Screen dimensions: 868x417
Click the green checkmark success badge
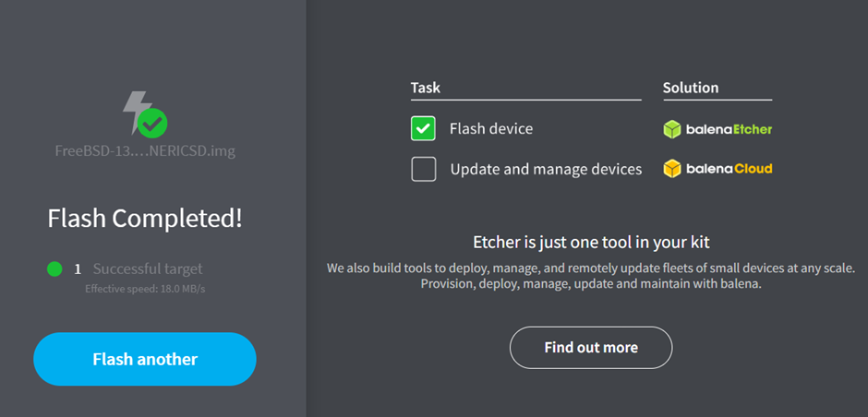click(x=152, y=123)
